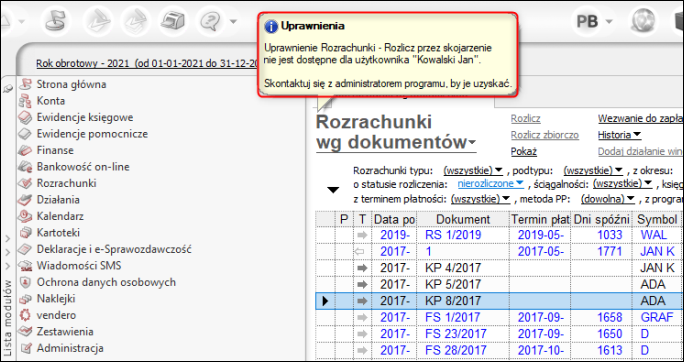The image size is (684, 362).
Task: Open Rozrachunki typu (wszystkie) dropdown
Action: point(473,170)
